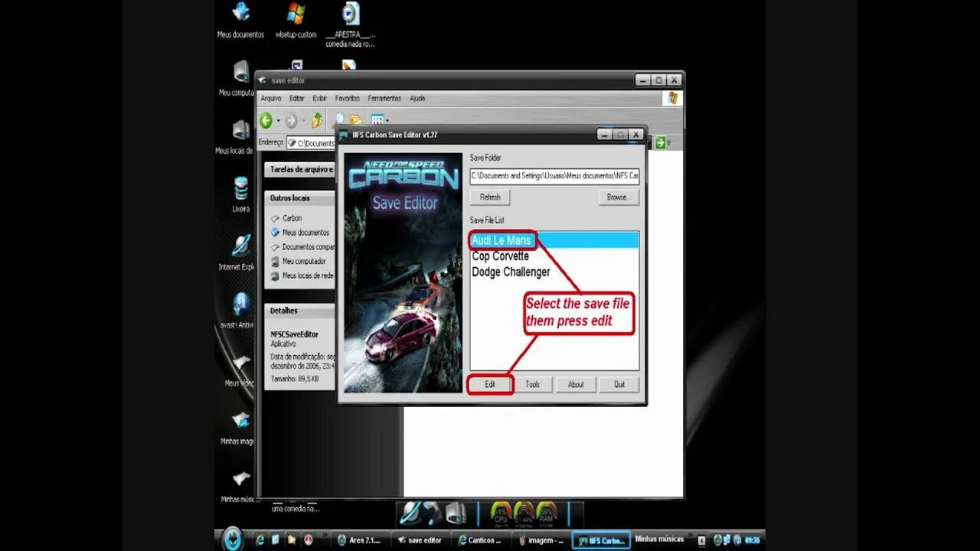
Task: Open the Ajuda menu in save editor window
Action: 417,98
